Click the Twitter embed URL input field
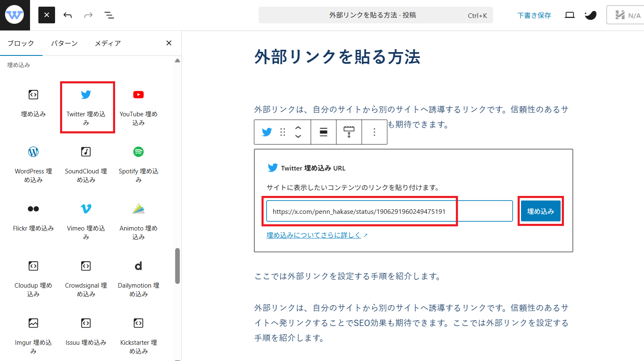 390,211
